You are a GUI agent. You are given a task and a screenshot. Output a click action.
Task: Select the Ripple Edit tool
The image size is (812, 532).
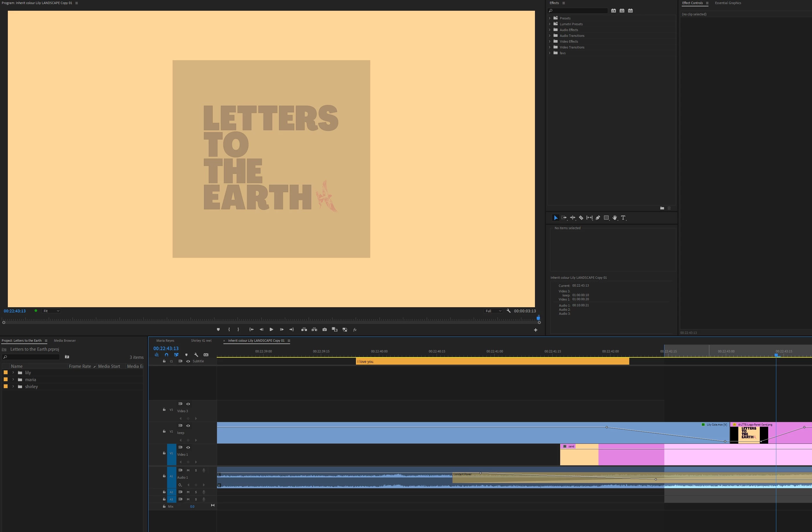click(572, 218)
